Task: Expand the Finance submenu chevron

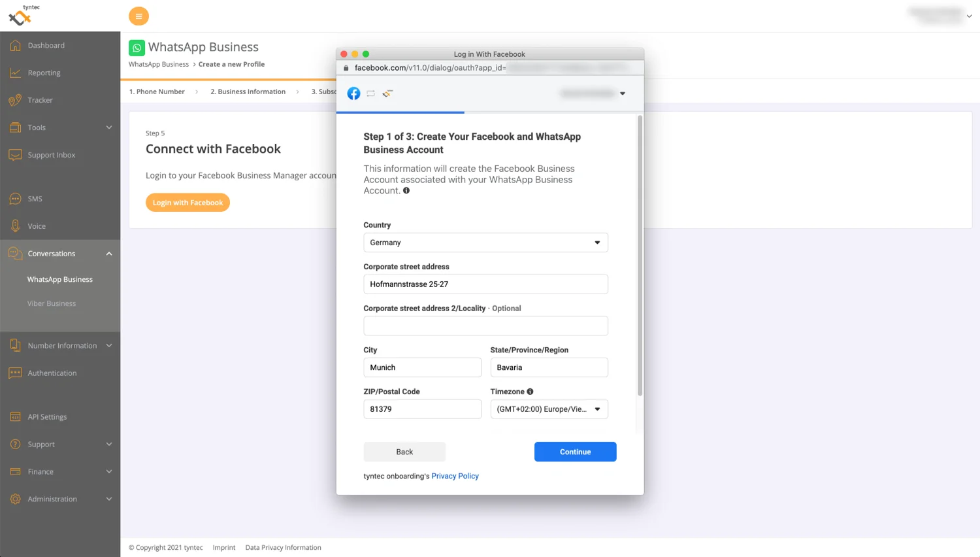Action: click(x=109, y=472)
